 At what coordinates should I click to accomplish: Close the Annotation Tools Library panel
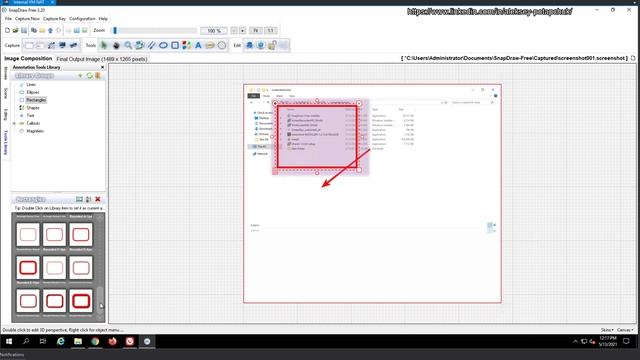tap(102, 67)
